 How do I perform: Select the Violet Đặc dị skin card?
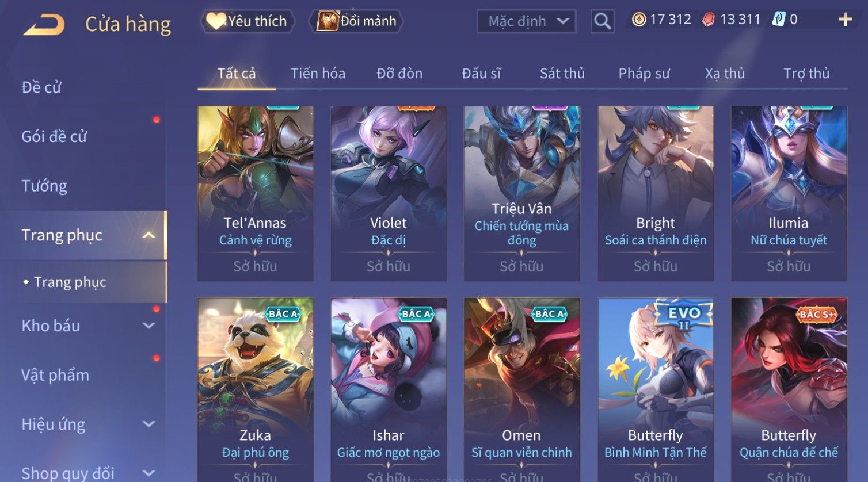pyautogui.click(x=389, y=193)
